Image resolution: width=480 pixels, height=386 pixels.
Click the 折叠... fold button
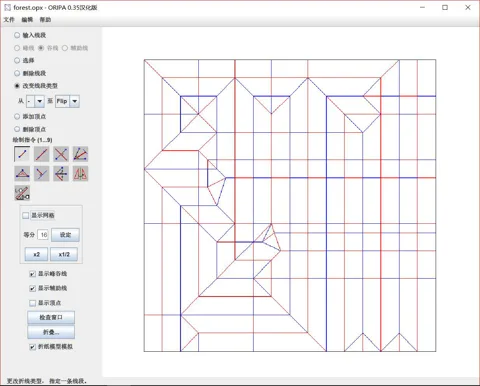coord(51,332)
